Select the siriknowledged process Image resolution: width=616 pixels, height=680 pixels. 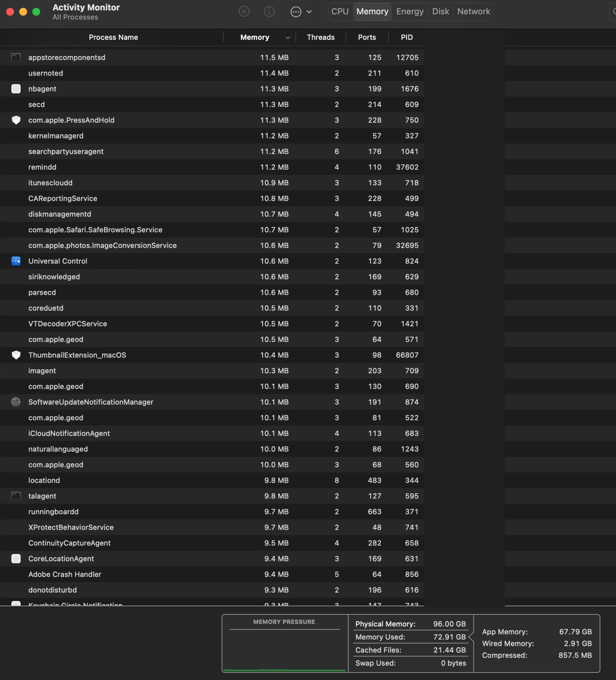pos(212,277)
